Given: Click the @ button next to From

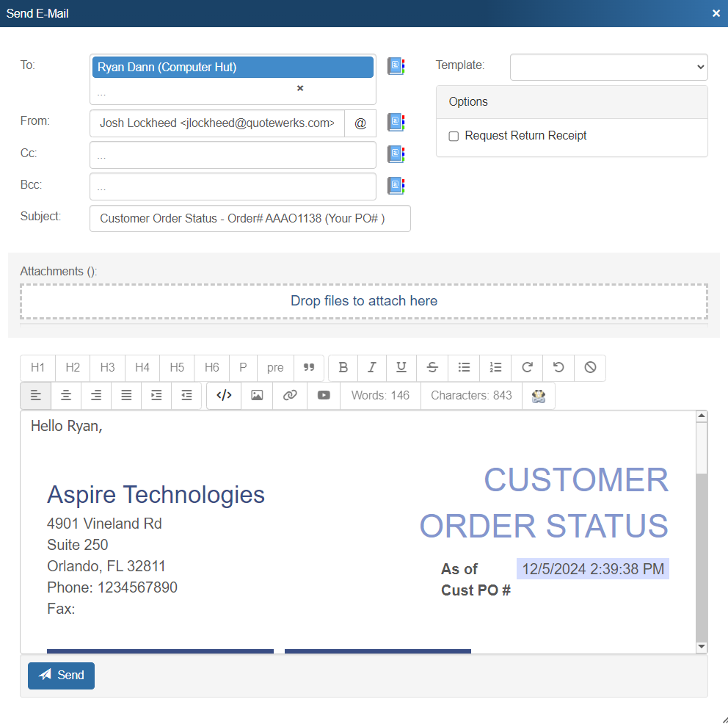Looking at the screenshot, I should click(x=360, y=123).
